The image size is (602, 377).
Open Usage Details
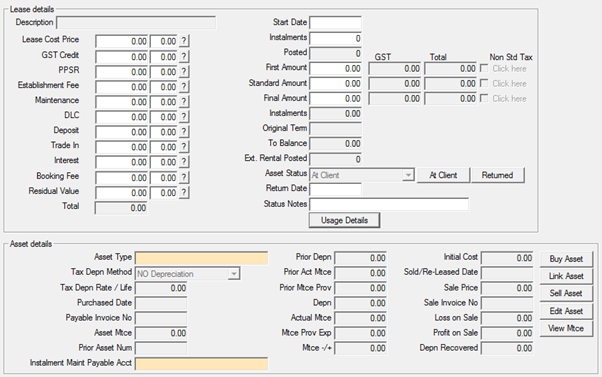(x=344, y=220)
